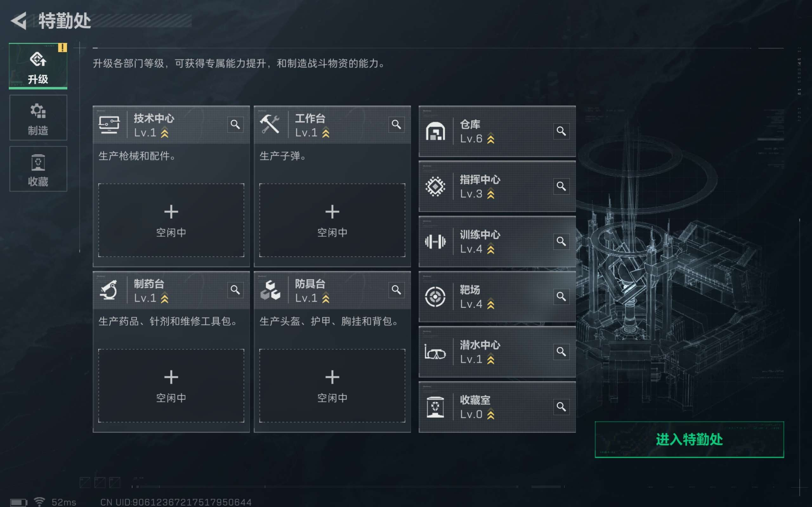
Task: Open 靶场 details magnifier
Action: pos(561,296)
